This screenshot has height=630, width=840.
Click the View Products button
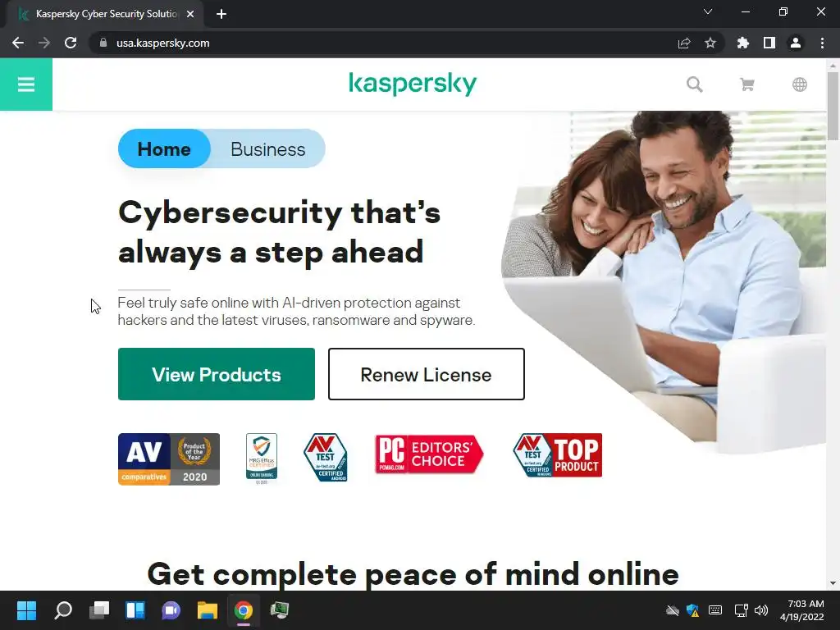217,374
